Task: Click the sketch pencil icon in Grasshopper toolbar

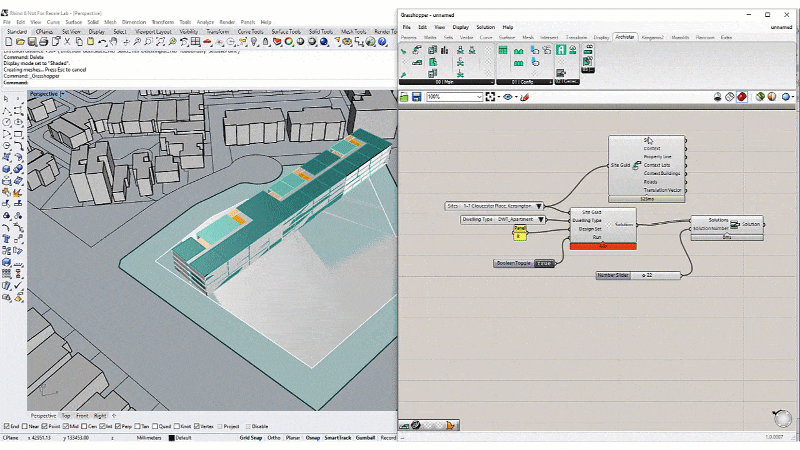Action: [x=524, y=96]
